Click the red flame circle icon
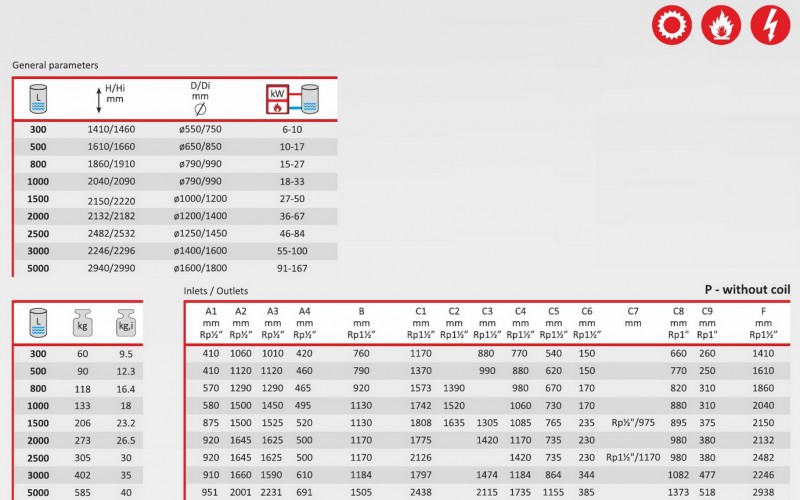 [x=720, y=23]
